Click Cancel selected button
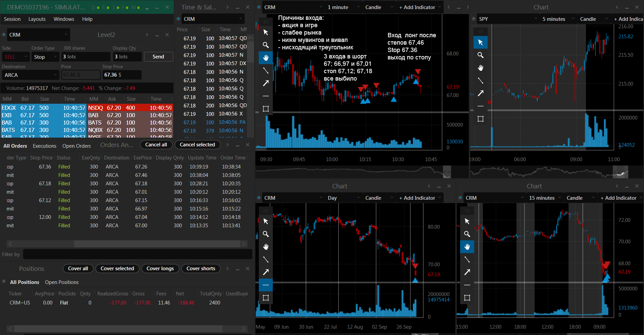The width and height of the screenshot is (644, 335). (197, 145)
